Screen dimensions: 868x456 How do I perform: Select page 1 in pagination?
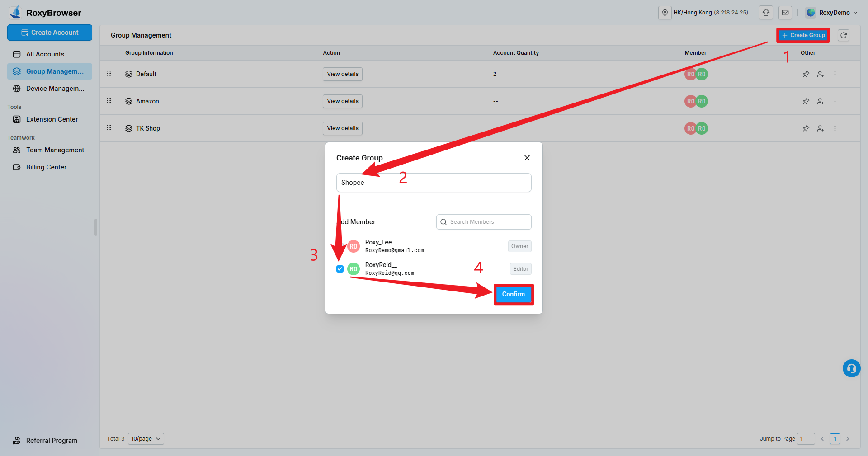pyautogui.click(x=835, y=439)
